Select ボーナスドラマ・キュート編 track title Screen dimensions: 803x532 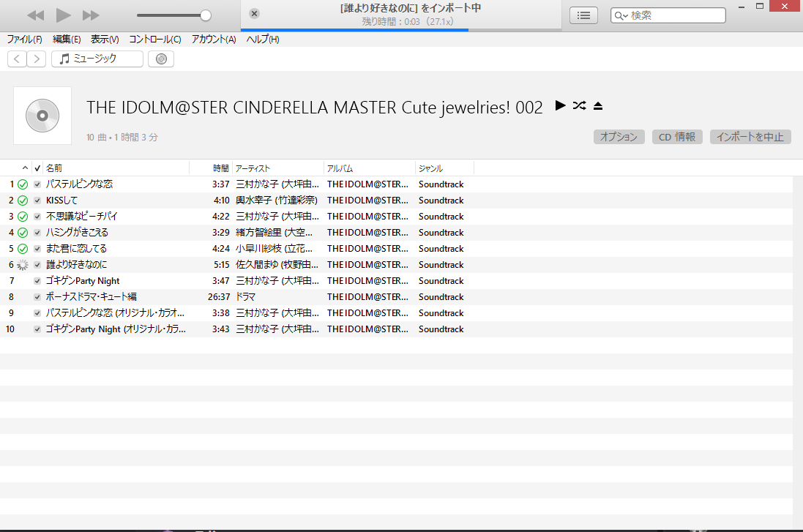(91, 297)
